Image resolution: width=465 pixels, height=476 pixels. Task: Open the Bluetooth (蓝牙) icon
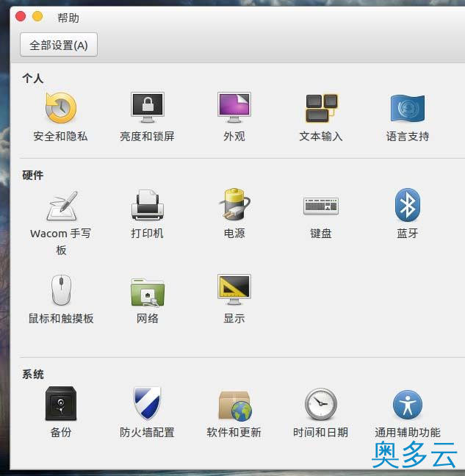point(408,205)
